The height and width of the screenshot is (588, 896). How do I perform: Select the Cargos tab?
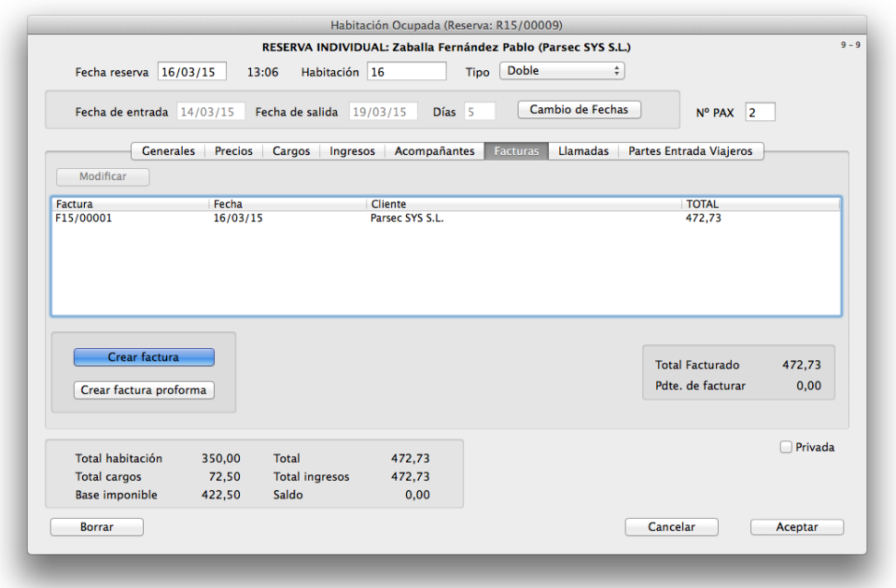pyautogui.click(x=290, y=150)
